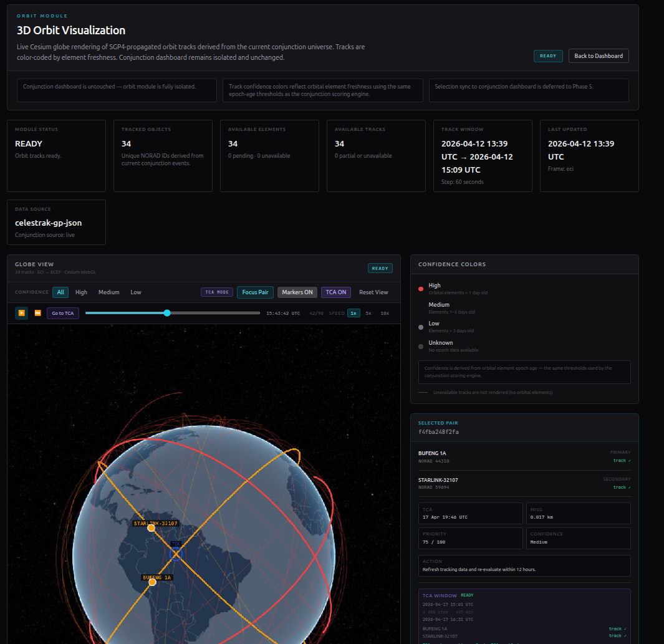Set playback speed to 5x

(x=368, y=314)
